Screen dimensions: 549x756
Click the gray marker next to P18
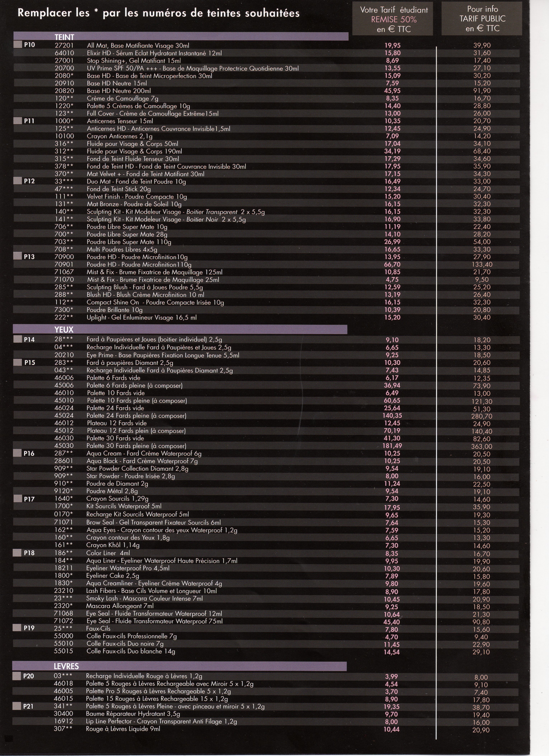point(17,553)
